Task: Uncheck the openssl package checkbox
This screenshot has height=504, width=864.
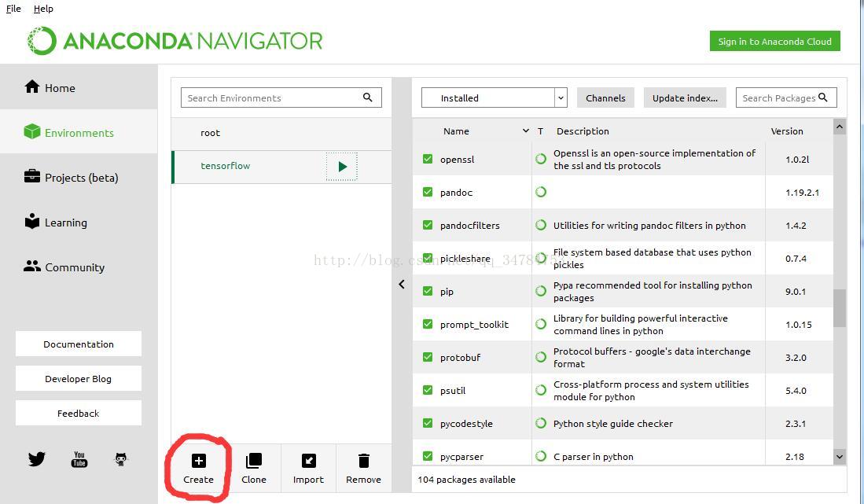Action: coord(428,159)
